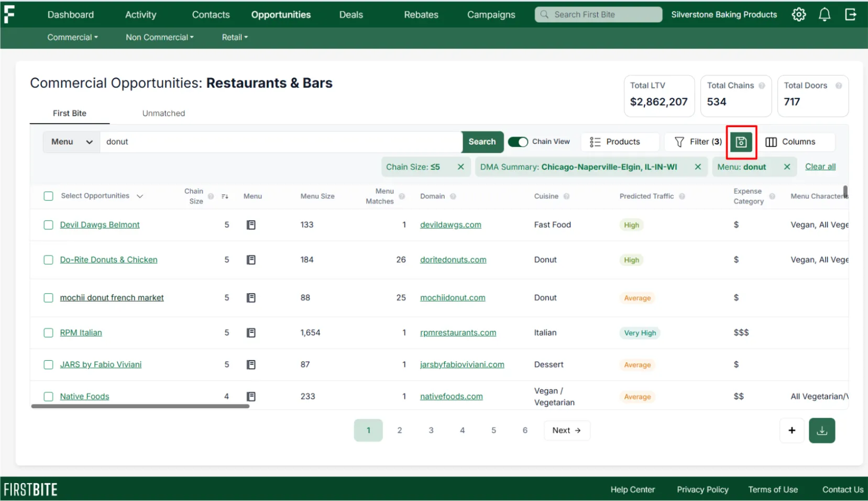Click the Total Chains info icon
This screenshot has height=501, width=868.
762,85
